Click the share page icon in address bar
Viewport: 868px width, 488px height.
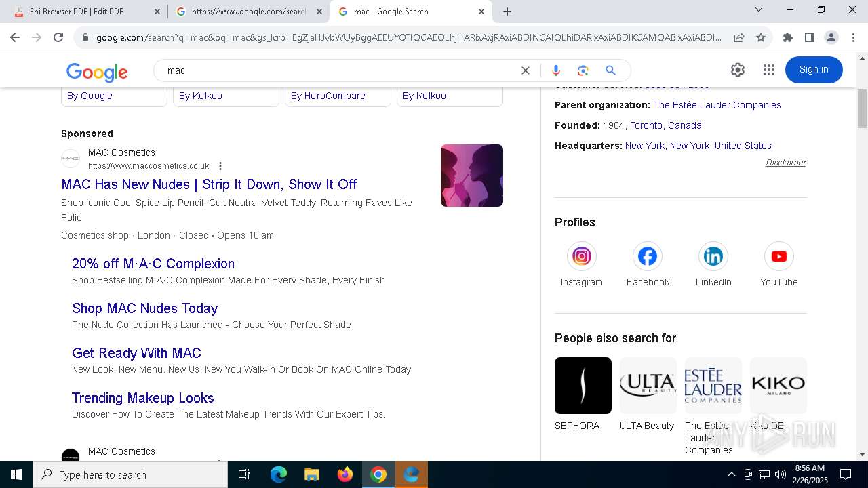click(739, 37)
